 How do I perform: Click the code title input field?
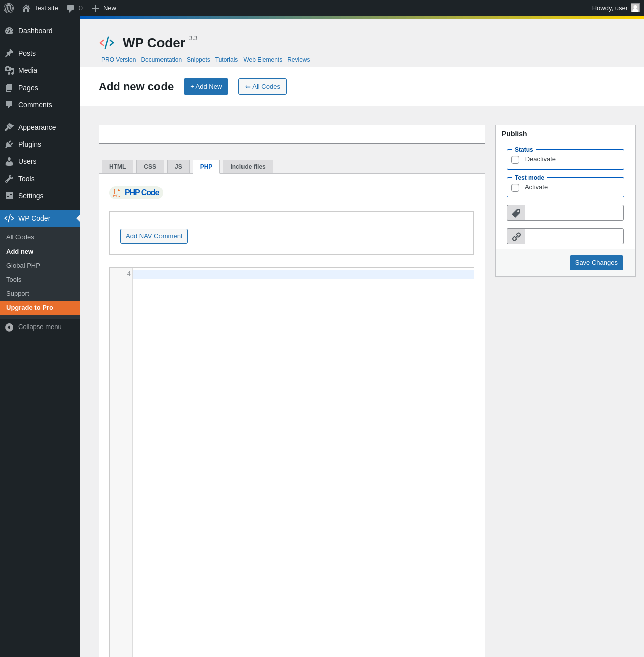pos(292,134)
